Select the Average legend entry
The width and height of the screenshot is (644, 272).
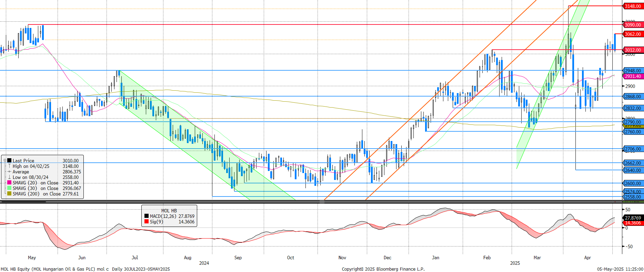click(x=21, y=172)
